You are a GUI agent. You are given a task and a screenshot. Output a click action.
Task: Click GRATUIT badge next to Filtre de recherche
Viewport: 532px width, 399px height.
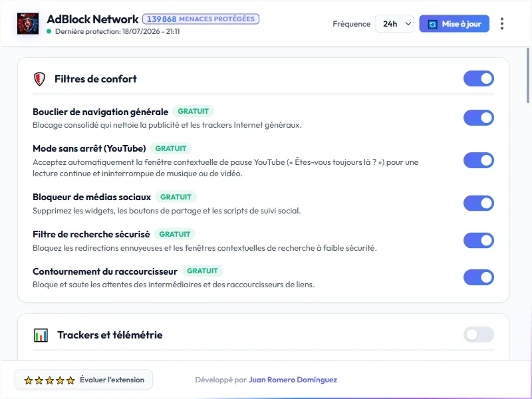(x=175, y=235)
